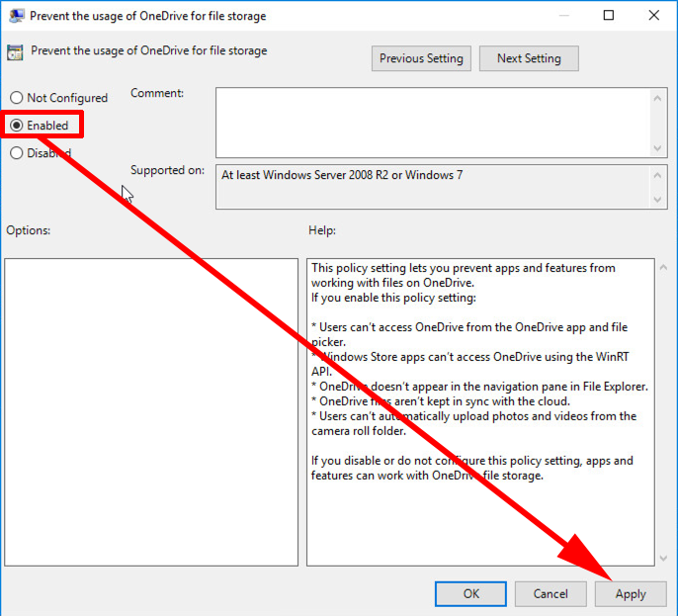Click the "Supported on:" label
This screenshot has width=678, height=616.
click(x=167, y=170)
